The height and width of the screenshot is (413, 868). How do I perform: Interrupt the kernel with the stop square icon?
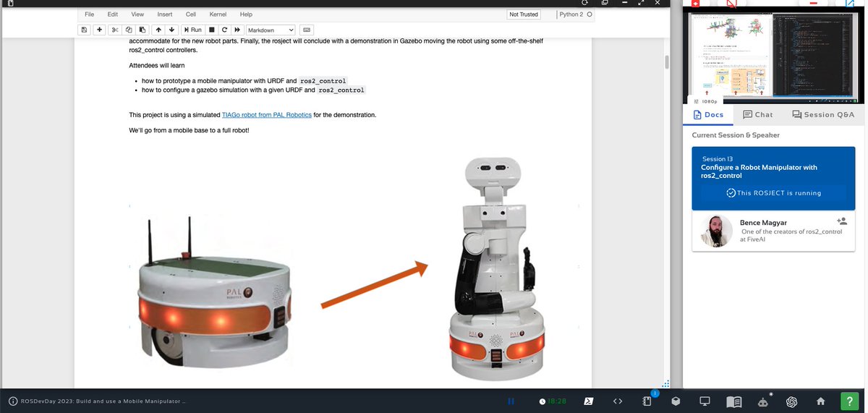(x=212, y=30)
